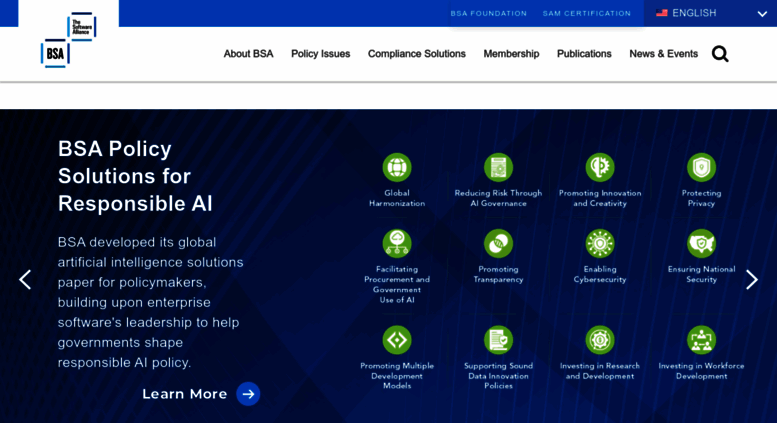Select Reducing Risk Through AI Governance icon
Viewport: 777px width, 423px height.
(x=499, y=167)
